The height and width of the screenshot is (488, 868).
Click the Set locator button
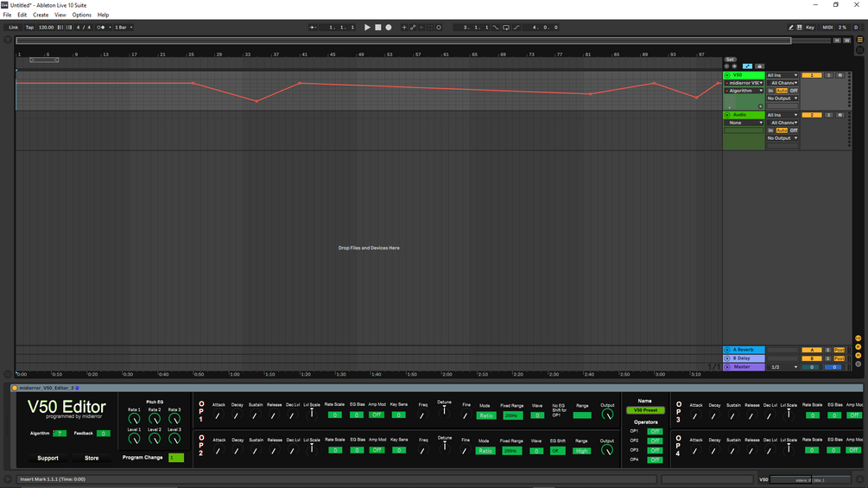[730, 60]
